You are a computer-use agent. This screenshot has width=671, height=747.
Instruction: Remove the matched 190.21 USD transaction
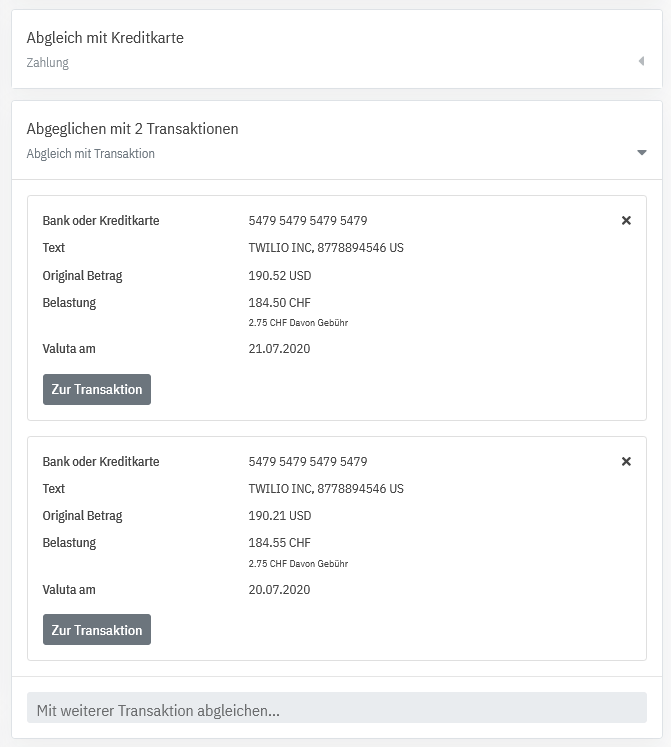(626, 462)
